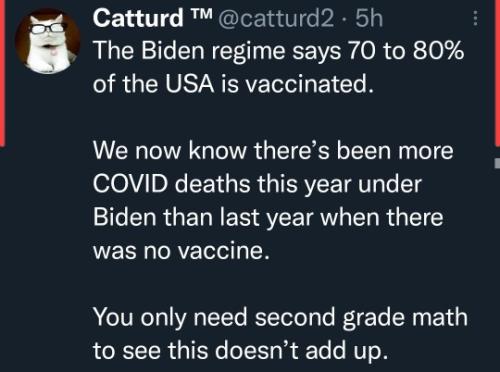Click the word "vaccinated."
The image size is (500, 372).
tap(309, 84)
